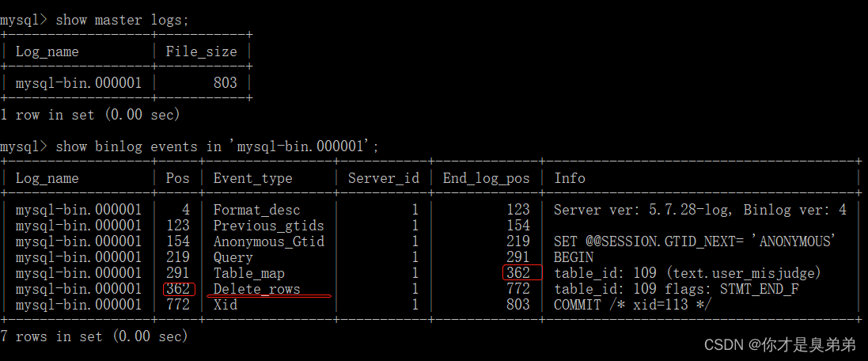Select Server_id value 1 in the Xid row

point(415,305)
